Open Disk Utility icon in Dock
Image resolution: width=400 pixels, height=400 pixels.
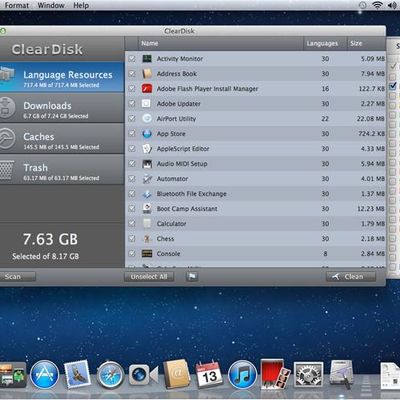342,375
